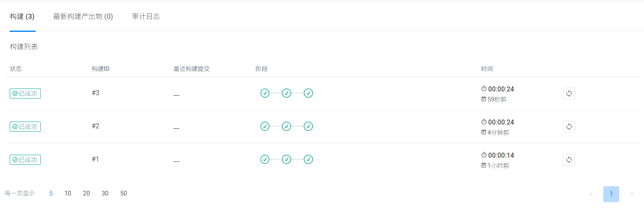Click middle stage checkmark of build #3
The height and width of the screenshot is (208, 644).
pyautogui.click(x=287, y=93)
